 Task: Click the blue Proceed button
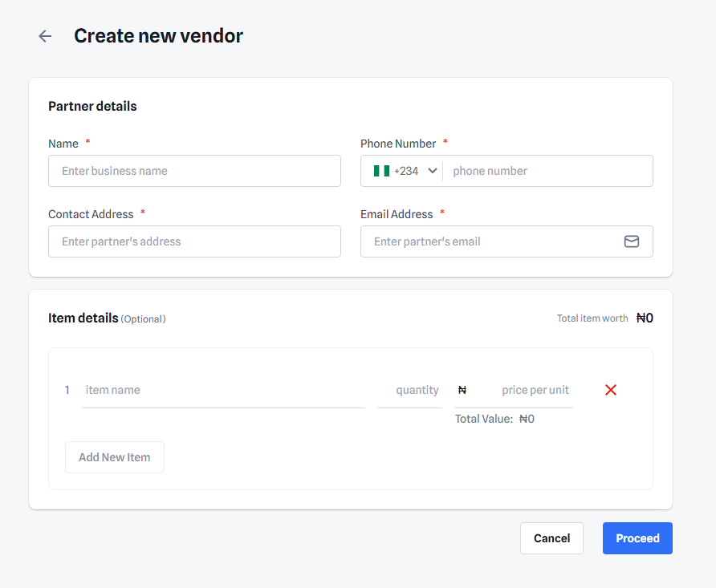[637, 538]
